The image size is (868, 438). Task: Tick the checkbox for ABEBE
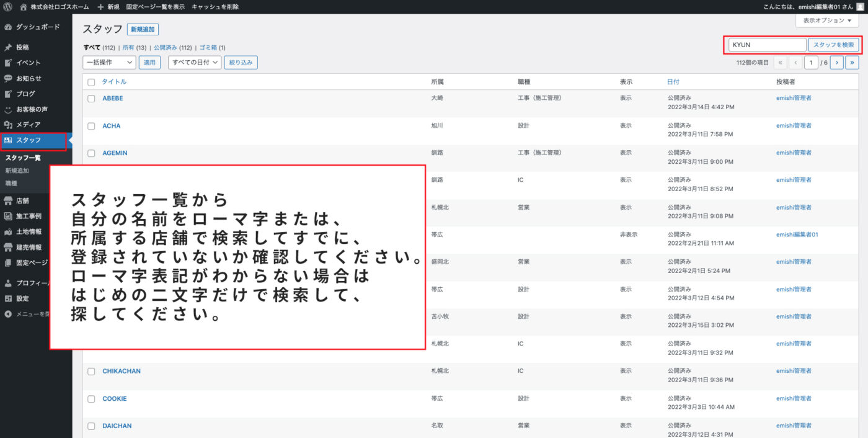91,99
